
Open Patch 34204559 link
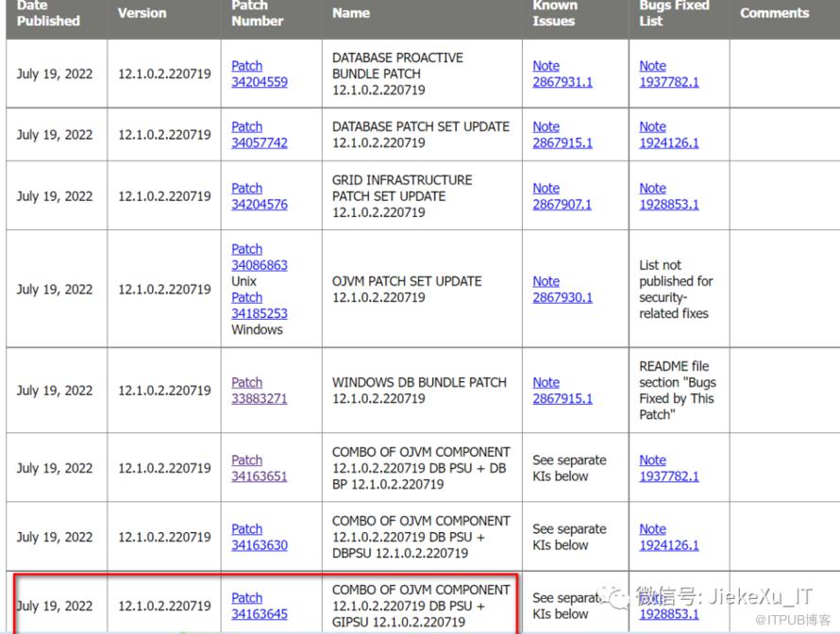[x=260, y=74]
